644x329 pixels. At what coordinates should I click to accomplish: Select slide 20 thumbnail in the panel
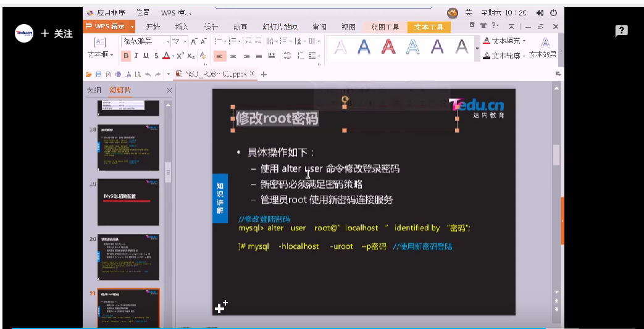click(128, 257)
